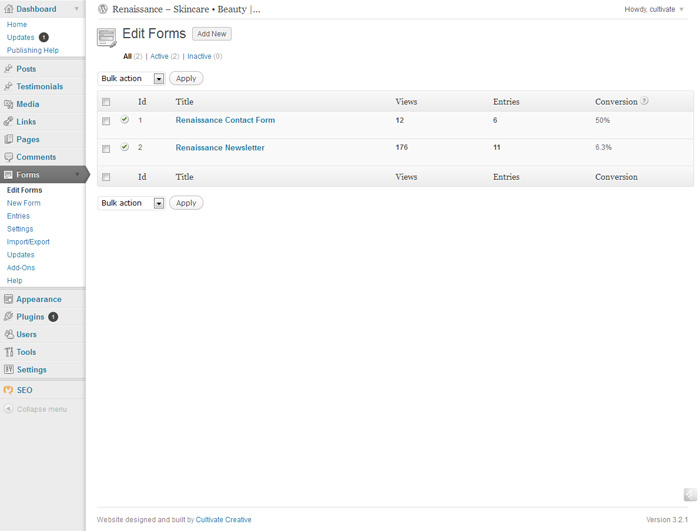
Task: Check the Renaissance Newsletter row checkbox
Action: click(106, 149)
